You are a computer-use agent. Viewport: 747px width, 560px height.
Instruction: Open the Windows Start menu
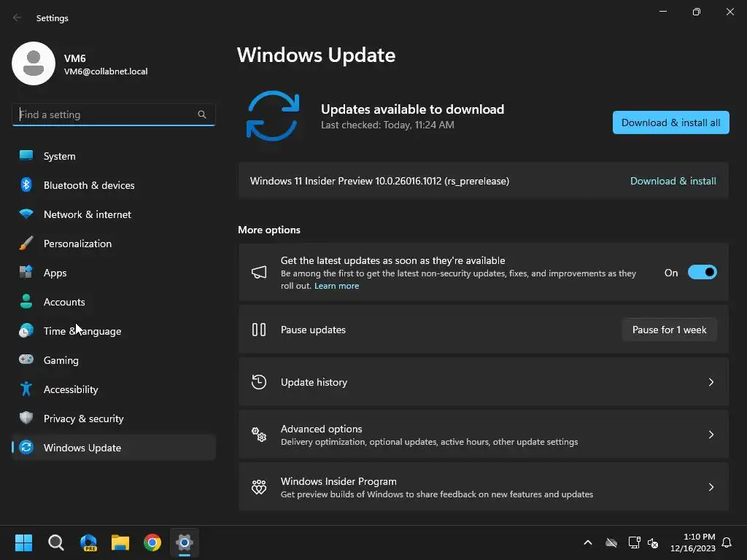(x=23, y=542)
